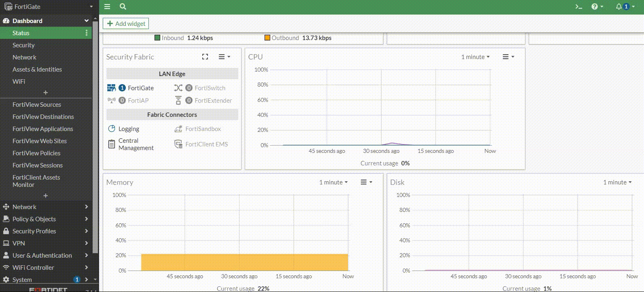Open CPU widget 1 minute dropdown
The height and width of the screenshot is (292, 644).
[x=475, y=57]
